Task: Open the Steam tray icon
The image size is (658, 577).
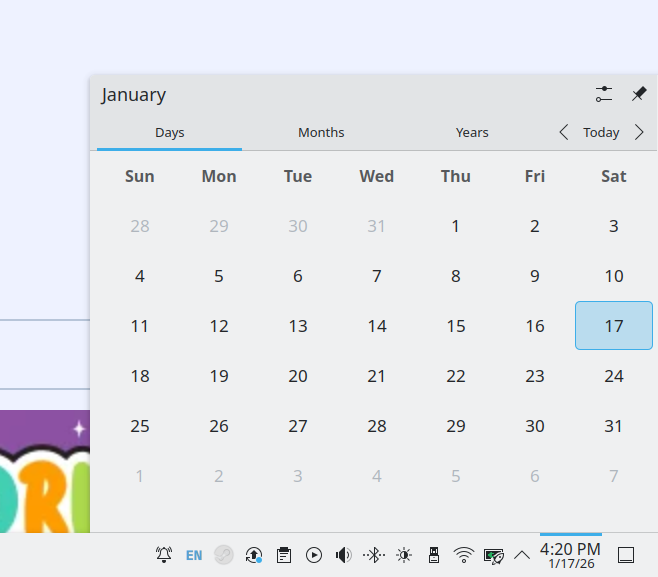Action: (x=224, y=555)
